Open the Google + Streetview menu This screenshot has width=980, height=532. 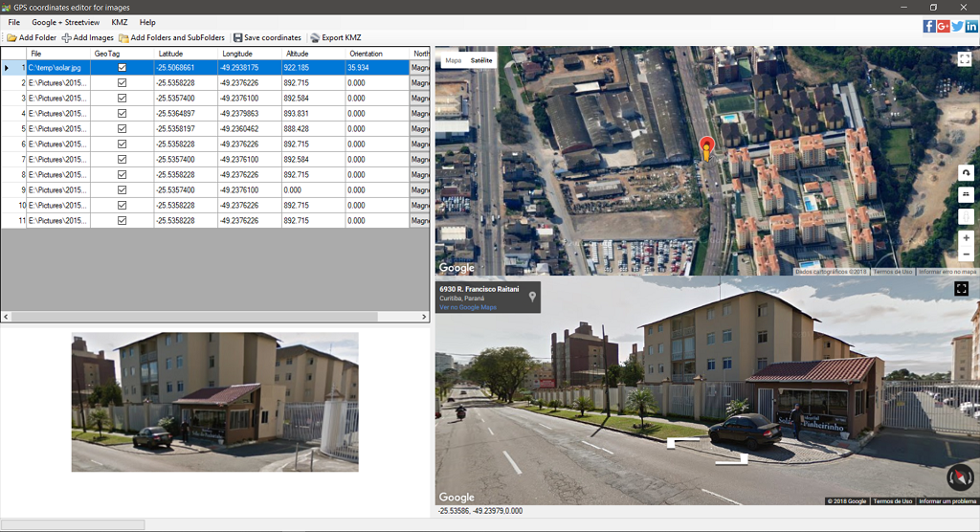(x=65, y=22)
